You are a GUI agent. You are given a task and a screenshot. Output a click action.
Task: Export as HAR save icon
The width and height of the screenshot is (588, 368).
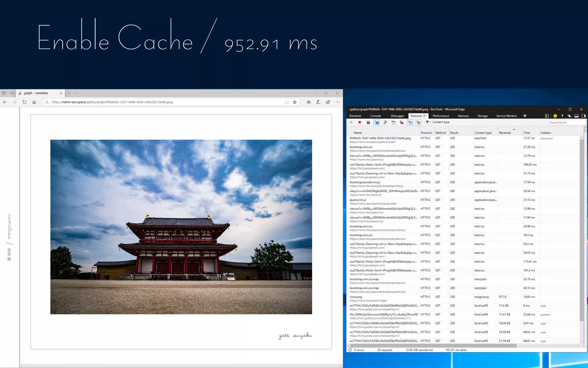(368, 122)
